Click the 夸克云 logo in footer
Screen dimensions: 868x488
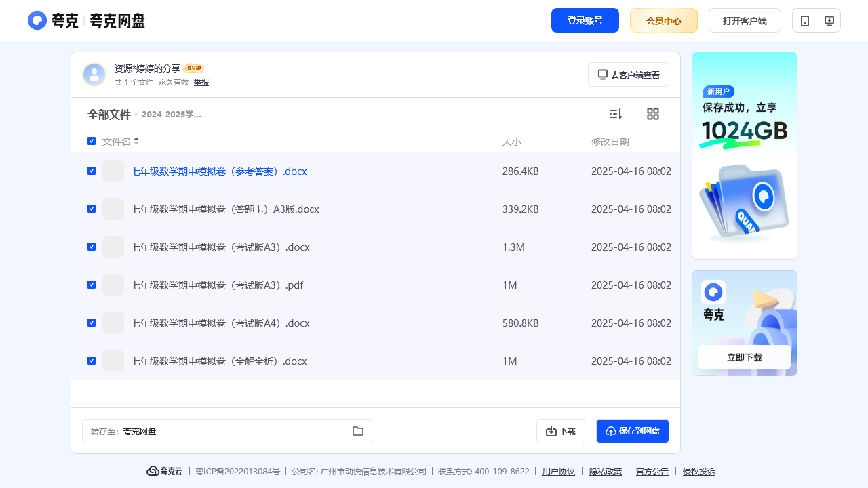tap(164, 471)
